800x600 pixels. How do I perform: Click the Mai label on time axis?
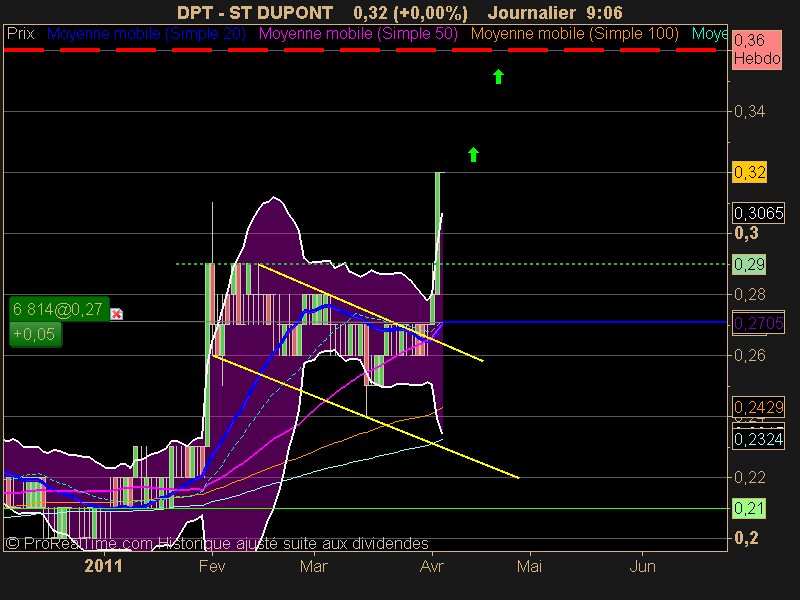point(529,566)
